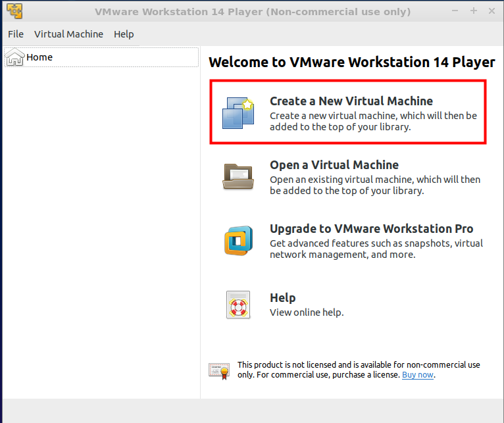
Task: Click 'be added to the top of your library.' text
Action: pyautogui.click(x=347, y=191)
